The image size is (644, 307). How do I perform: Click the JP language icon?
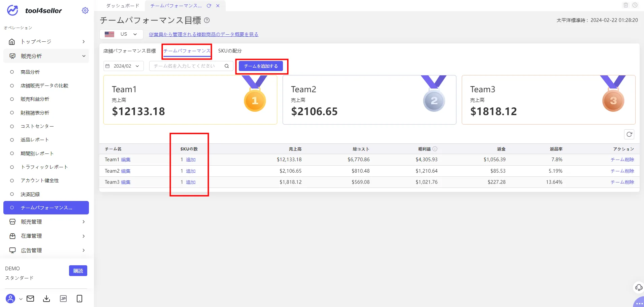pyautogui.click(x=63, y=299)
